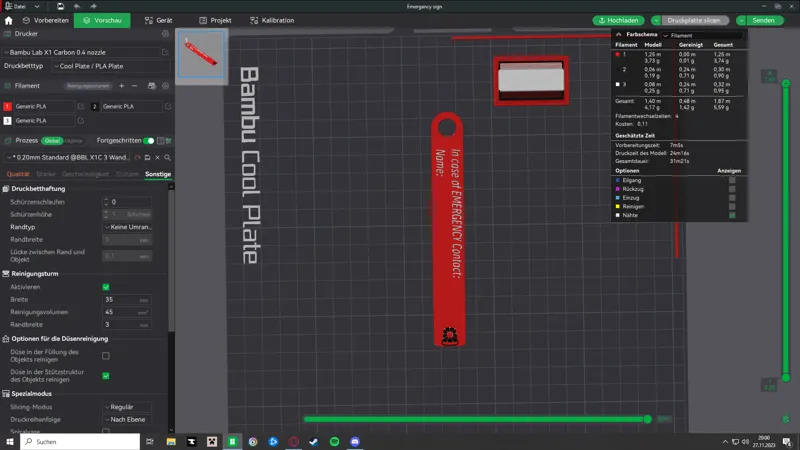
Task: Click the horizontal move slider handle at bottom
Action: coord(647,419)
